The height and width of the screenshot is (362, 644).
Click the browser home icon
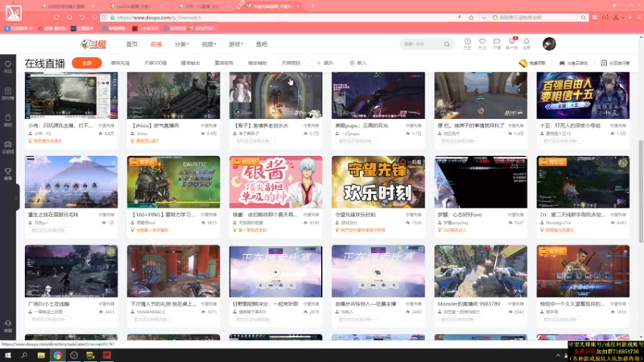coord(69,18)
